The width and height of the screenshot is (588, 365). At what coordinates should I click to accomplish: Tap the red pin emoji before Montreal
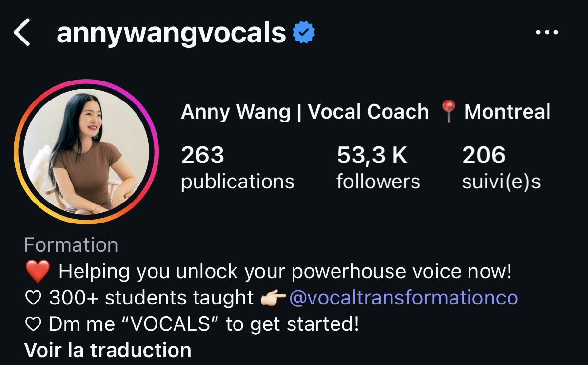[x=448, y=112]
